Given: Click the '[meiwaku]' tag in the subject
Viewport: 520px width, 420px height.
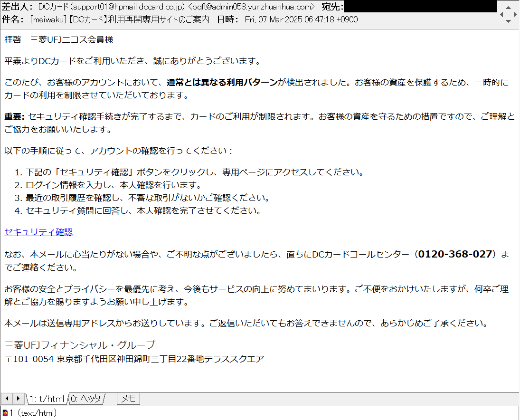Looking at the screenshot, I should coord(48,19).
